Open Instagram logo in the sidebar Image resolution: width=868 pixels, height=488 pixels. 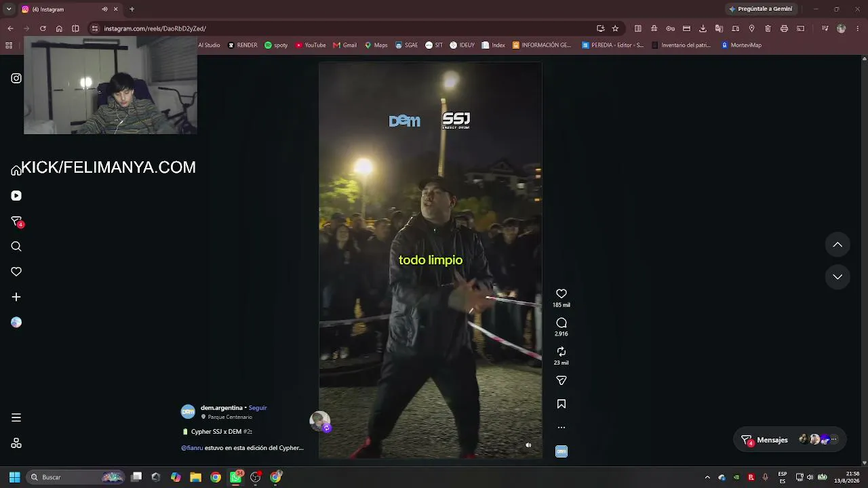[16, 78]
